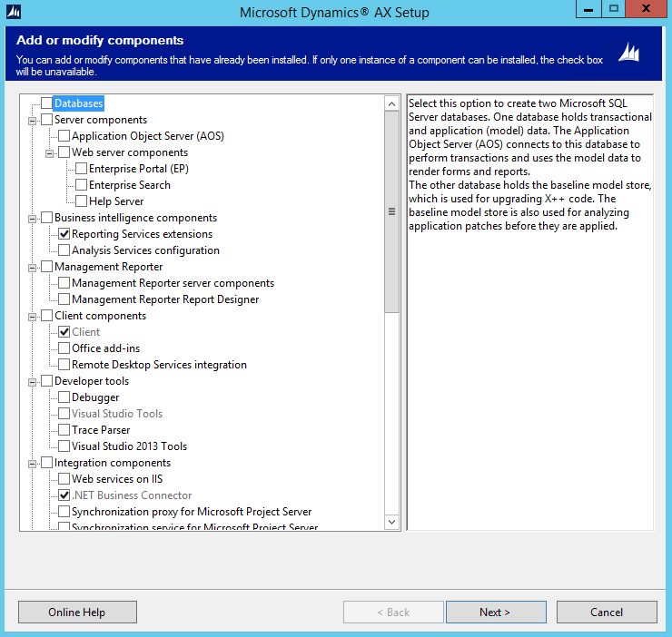Collapse the Web server components node
The height and width of the screenshot is (637, 672).
pos(49,153)
